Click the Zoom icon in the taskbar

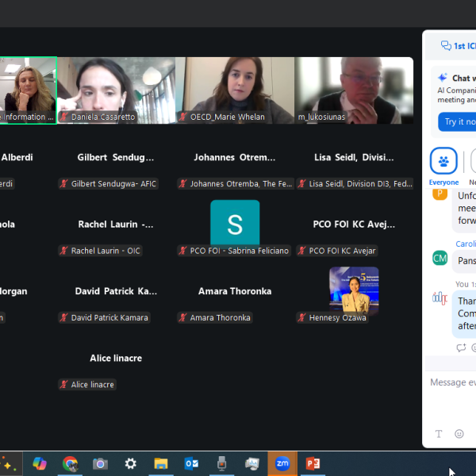pos(282,463)
